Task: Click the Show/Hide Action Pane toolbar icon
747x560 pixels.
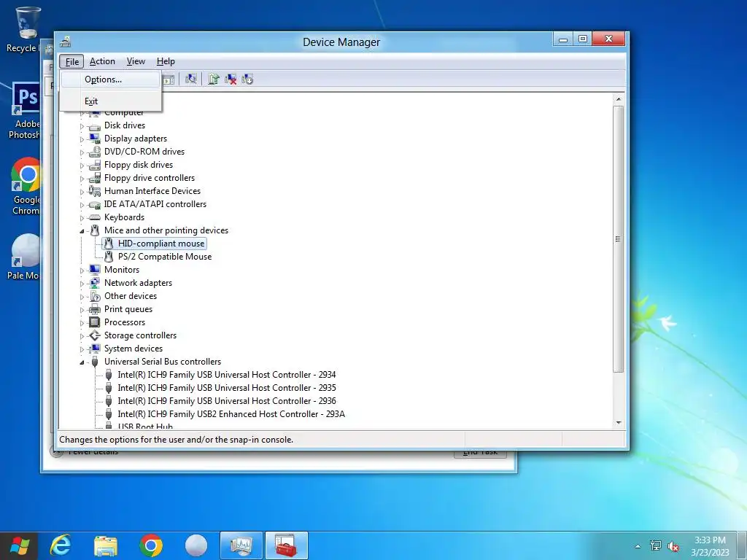Action: coord(169,79)
